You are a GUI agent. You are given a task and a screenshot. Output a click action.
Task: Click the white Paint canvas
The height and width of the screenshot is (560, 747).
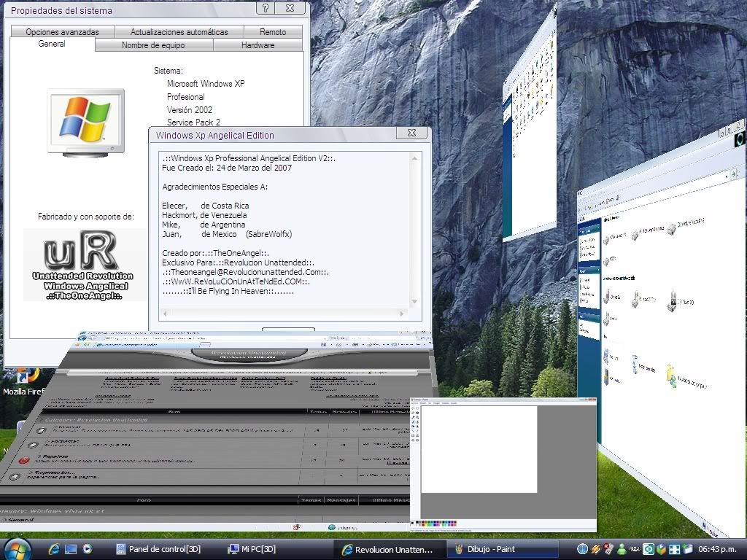pos(479,449)
